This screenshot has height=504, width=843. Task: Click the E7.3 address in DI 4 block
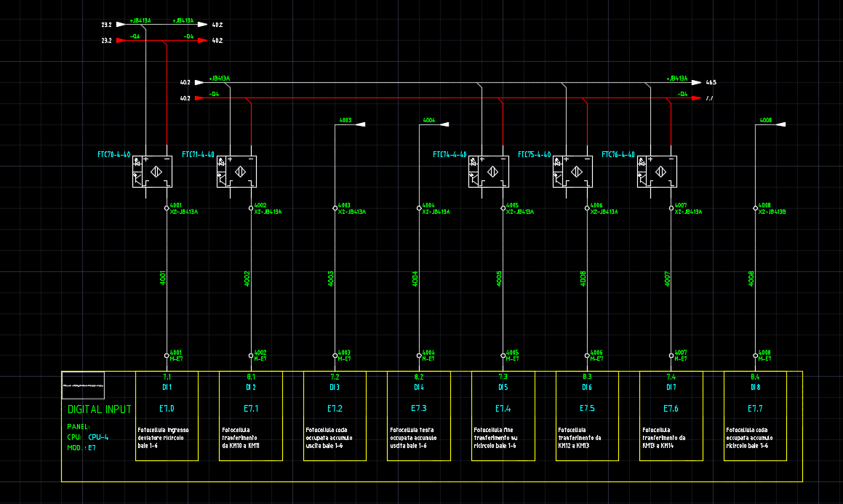point(418,408)
